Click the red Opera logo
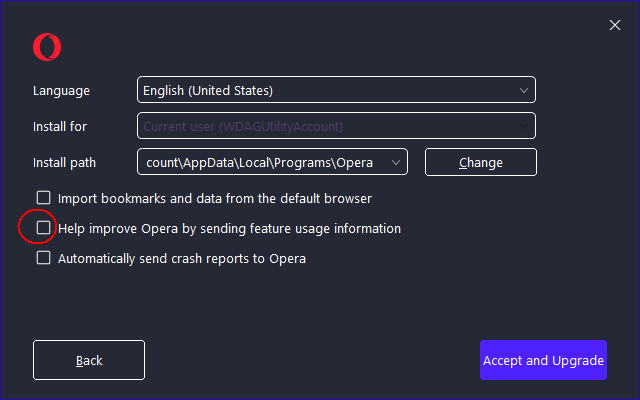The height and width of the screenshot is (400, 640). click(47, 47)
